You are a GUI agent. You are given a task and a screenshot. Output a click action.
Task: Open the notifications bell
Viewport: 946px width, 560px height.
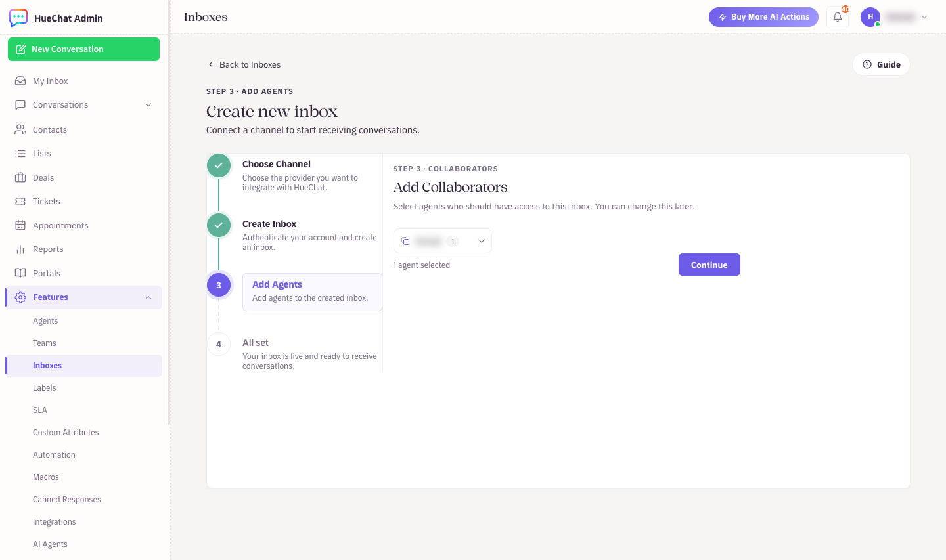[838, 17]
